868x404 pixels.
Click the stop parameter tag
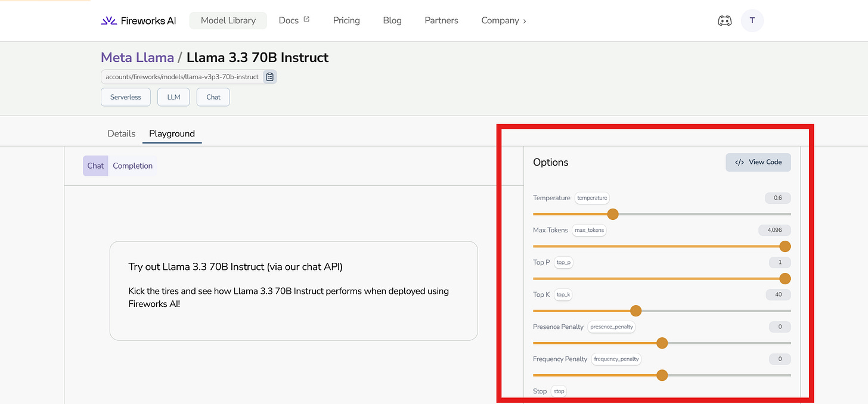click(x=559, y=391)
